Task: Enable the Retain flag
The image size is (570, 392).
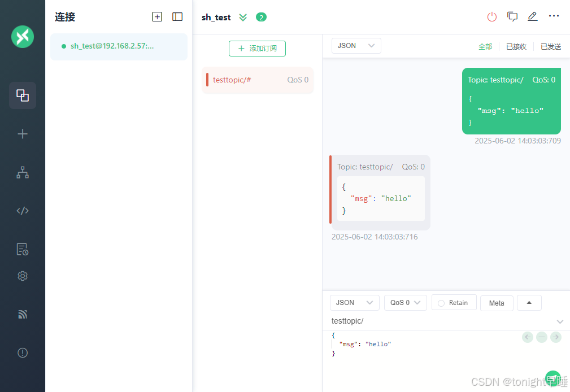Action: [454, 303]
